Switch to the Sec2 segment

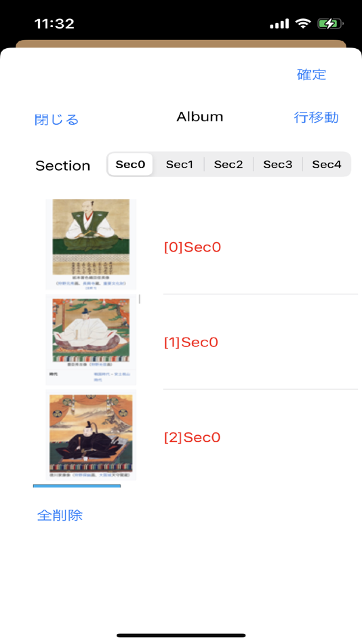(228, 164)
